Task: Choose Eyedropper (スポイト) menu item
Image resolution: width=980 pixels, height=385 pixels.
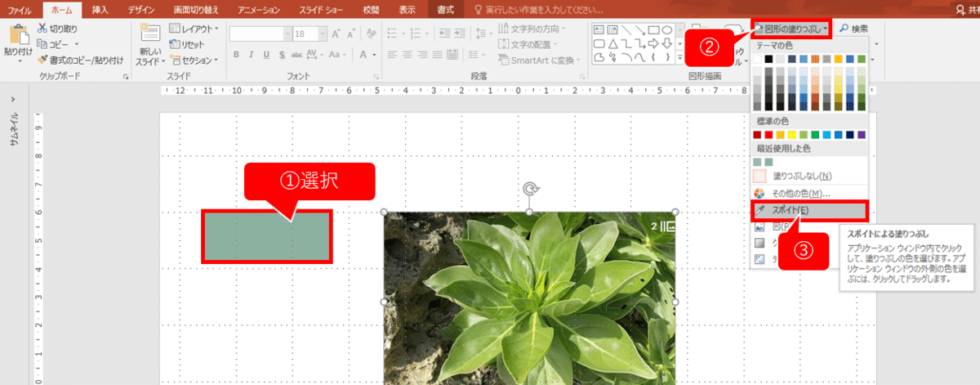Action: tap(809, 210)
